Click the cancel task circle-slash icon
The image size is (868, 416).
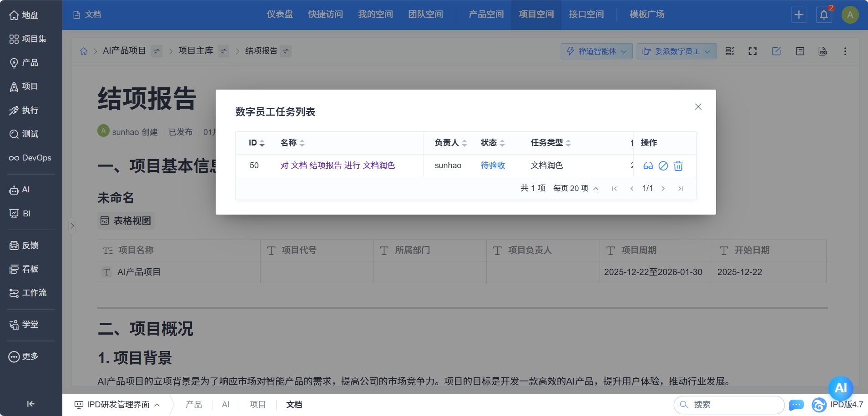point(663,166)
